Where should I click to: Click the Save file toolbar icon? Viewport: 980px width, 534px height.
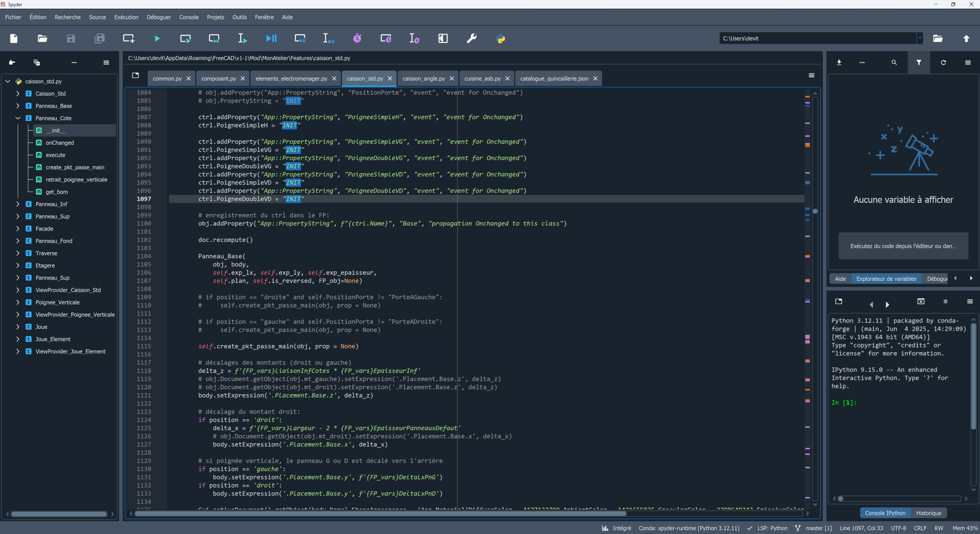coord(71,38)
